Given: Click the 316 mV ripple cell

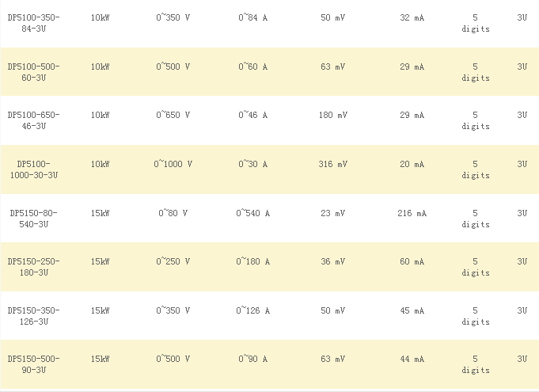Looking at the screenshot, I should [x=333, y=164].
